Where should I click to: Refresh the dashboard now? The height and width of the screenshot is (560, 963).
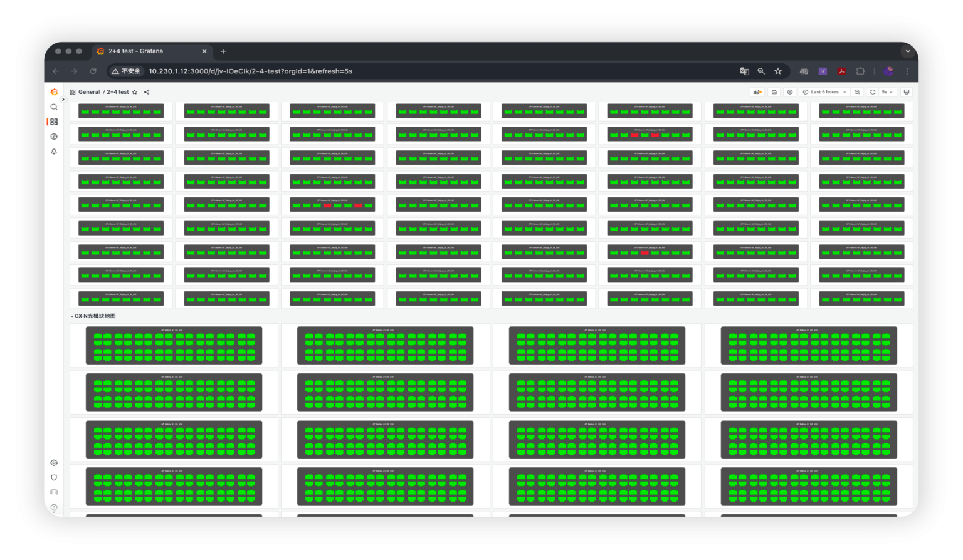coord(872,92)
